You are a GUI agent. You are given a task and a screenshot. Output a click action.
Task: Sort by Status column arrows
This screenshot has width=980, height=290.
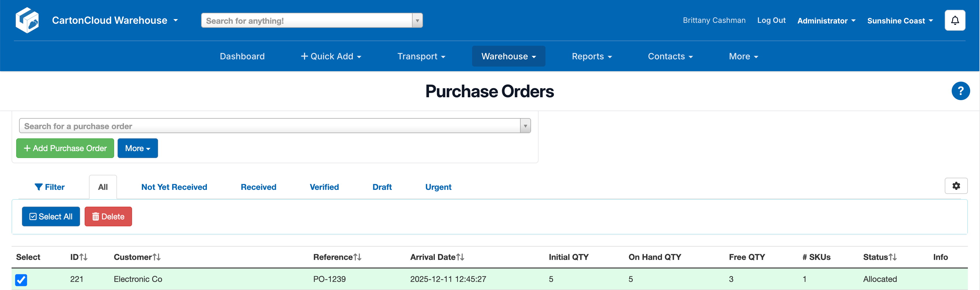(892, 257)
